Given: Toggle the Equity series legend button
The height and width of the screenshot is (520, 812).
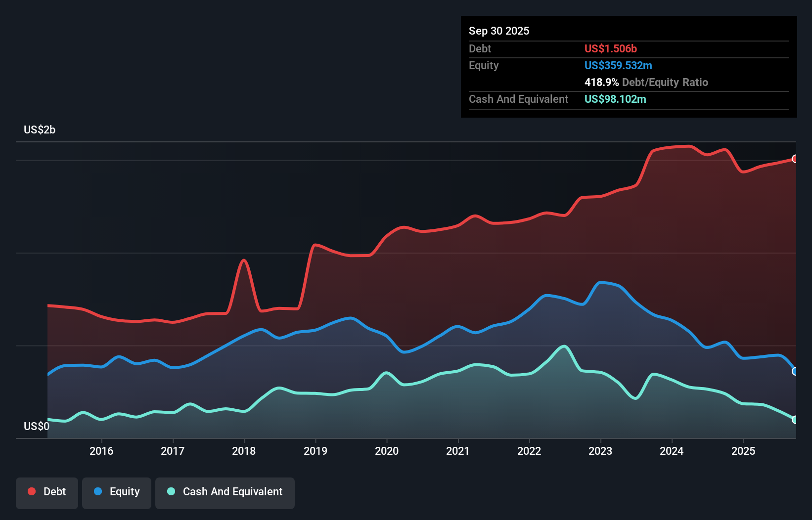Looking at the screenshot, I should pos(117,493).
